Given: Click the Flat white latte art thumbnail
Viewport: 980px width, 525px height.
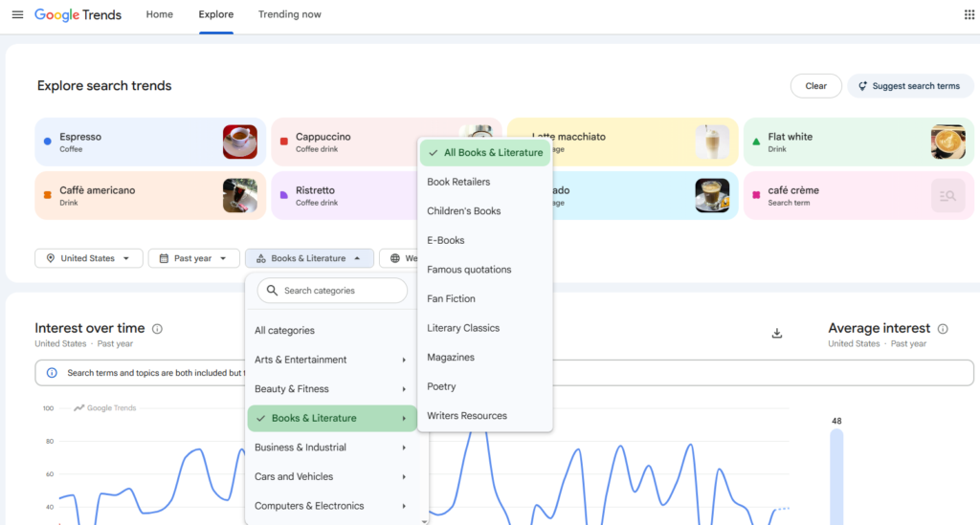Looking at the screenshot, I should pos(948,142).
